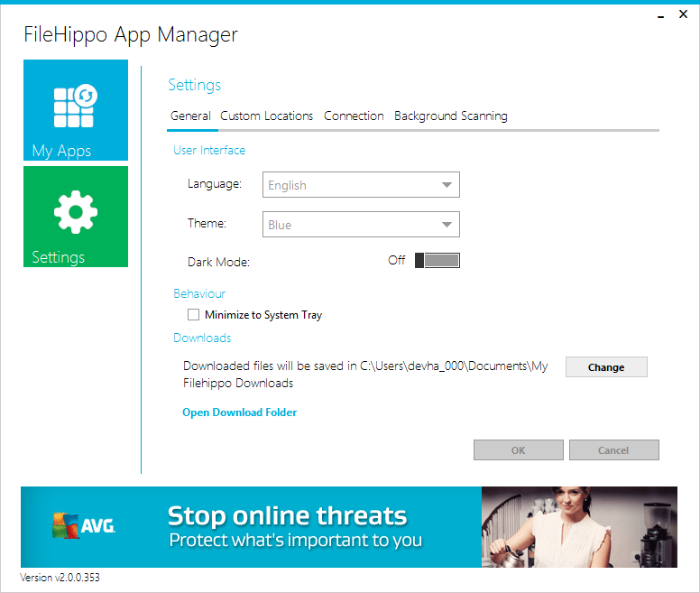Click the Change download folder button
The width and height of the screenshot is (700, 593).
(606, 367)
